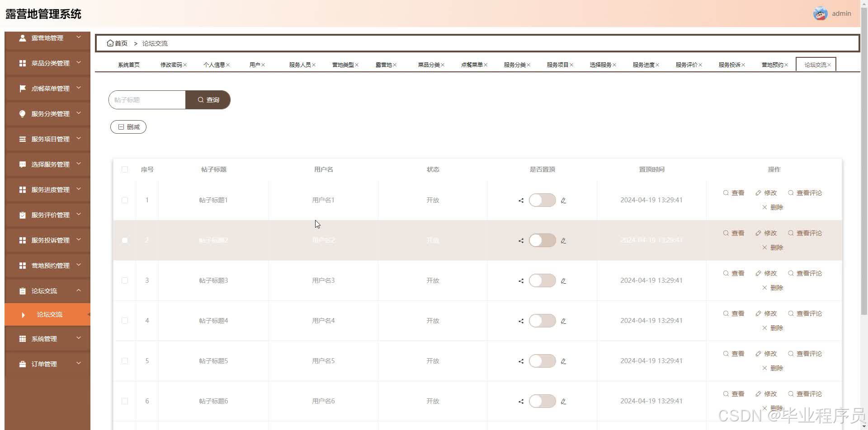The height and width of the screenshot is (430, 868).
Task: Close the 营地预约 tab
Action: click(x=786, y=65)
